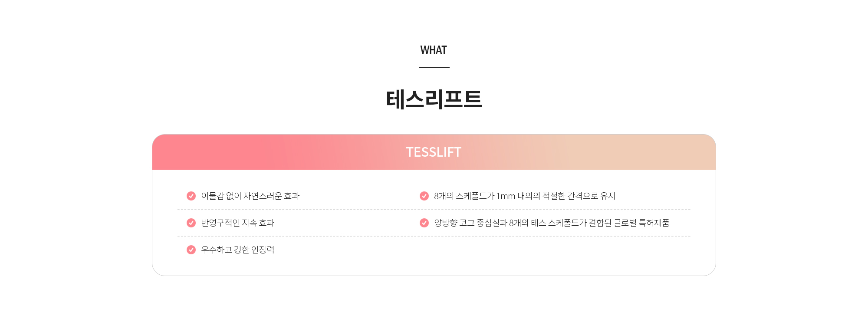Click the 1mm 내외의 적절한 간격으로 유지 text
This screenshot has width=868, height=319.
pos(556,196)
